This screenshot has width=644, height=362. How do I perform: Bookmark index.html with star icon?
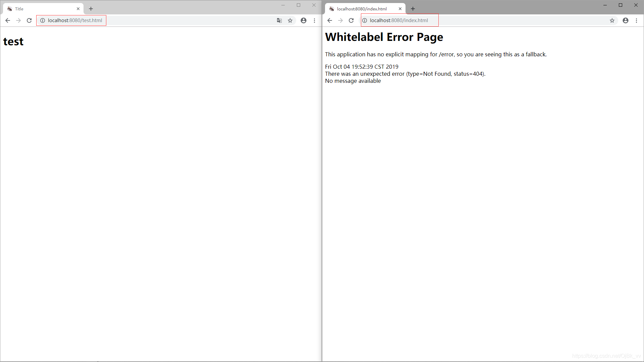(x=612, y=20)
